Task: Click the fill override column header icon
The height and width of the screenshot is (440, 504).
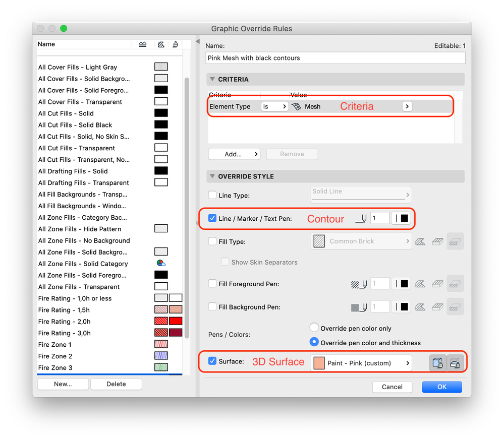Action: click(161, 44)
